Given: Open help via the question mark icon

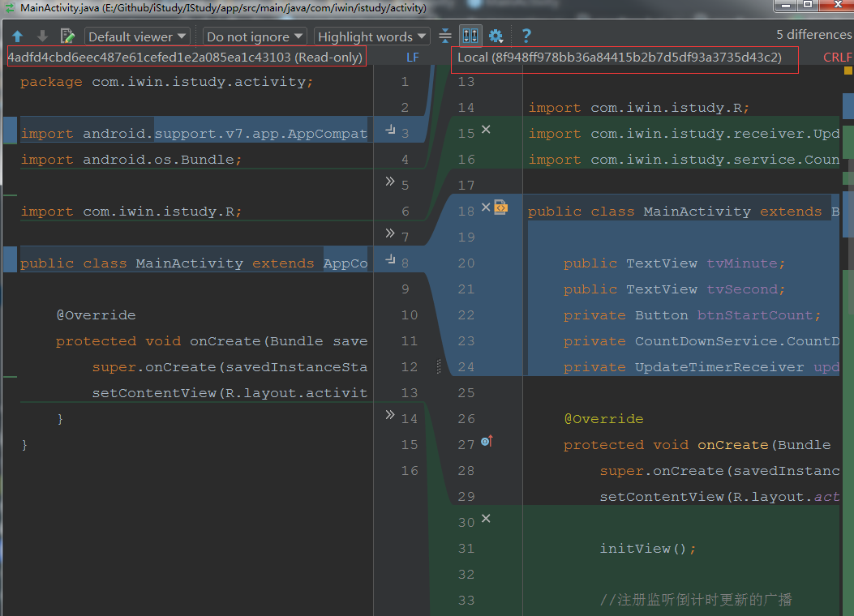Looking at the screenshot, I should (x=524, y=36).
